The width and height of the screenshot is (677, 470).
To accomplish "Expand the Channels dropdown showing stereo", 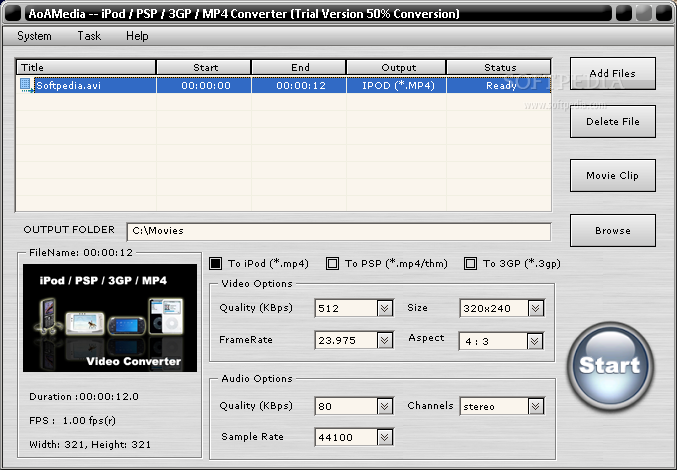I will (535, 406).
